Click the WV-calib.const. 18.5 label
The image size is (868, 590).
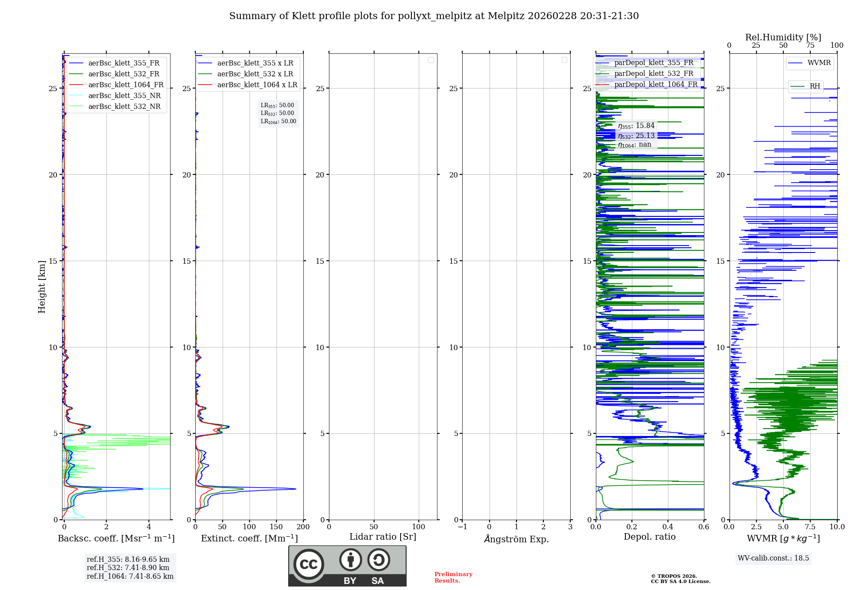tap(773, 558)
